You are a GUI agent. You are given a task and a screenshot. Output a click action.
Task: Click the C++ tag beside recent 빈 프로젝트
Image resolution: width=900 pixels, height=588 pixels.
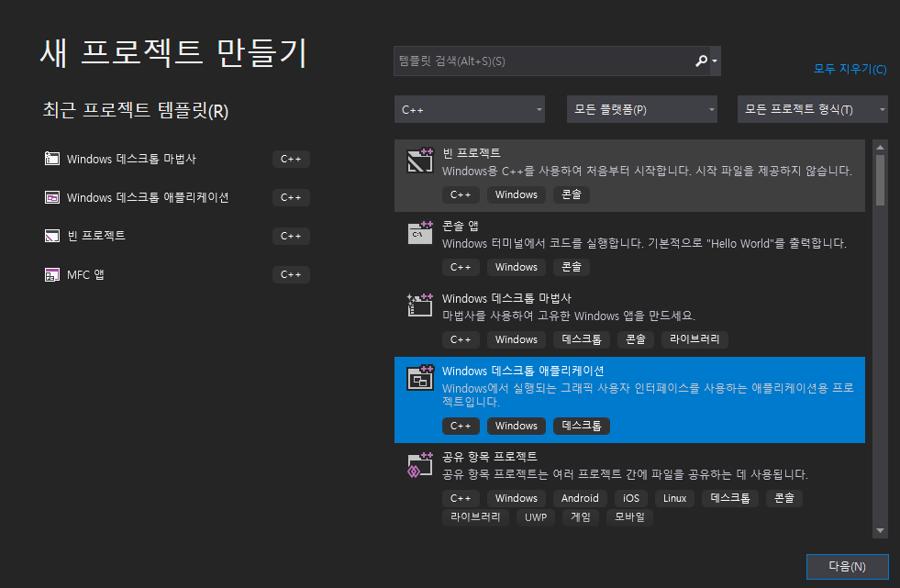tap(291, 236)
